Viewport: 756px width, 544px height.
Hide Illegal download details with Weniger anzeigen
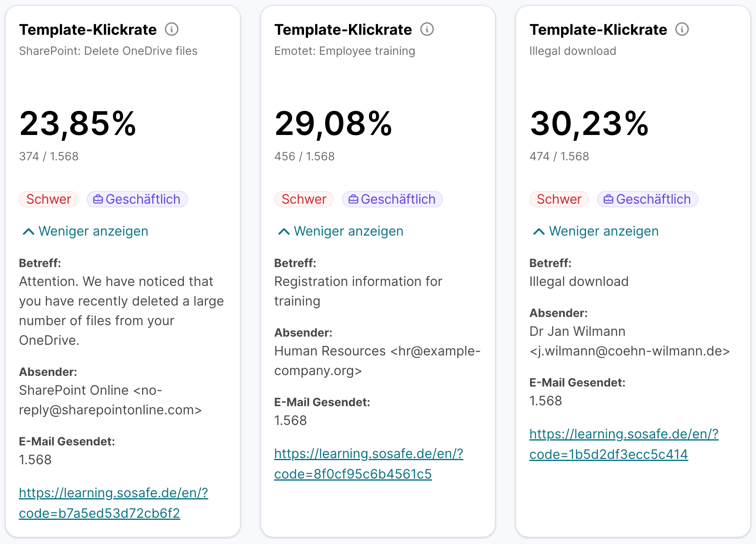tap(604, 231)
